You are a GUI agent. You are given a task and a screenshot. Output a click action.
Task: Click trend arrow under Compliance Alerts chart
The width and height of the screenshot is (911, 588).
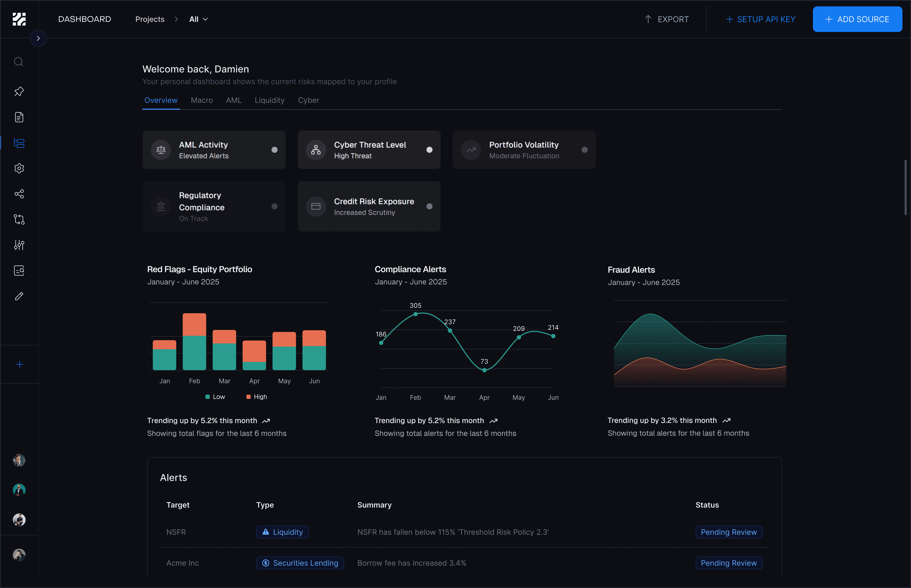click(494, 421)
